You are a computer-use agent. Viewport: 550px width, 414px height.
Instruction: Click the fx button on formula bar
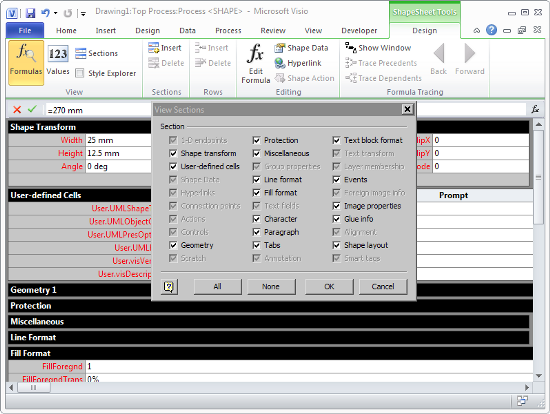535,109
